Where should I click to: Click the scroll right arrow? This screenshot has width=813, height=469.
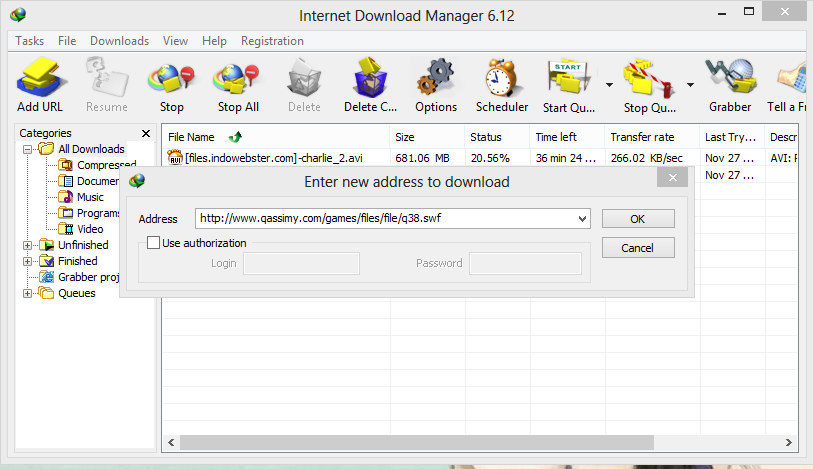789,443
